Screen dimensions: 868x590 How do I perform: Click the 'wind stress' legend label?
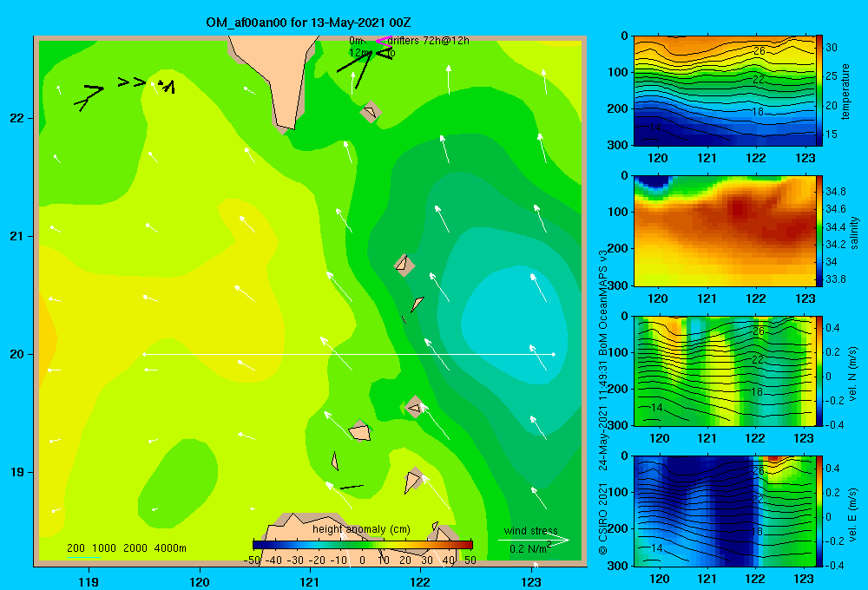pyautogui.click(x=531, y=530)
